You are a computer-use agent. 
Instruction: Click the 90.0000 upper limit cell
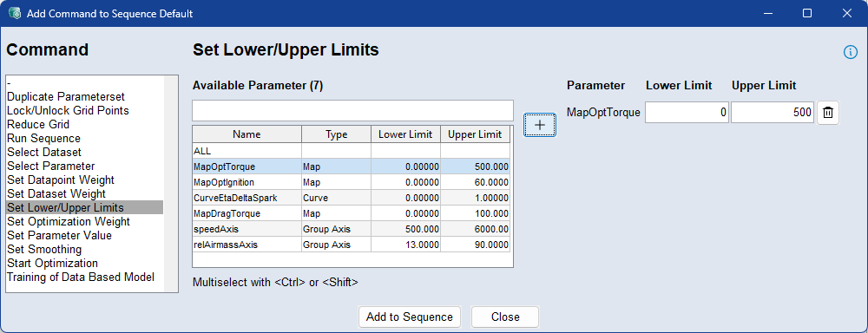tap(475, 244)
